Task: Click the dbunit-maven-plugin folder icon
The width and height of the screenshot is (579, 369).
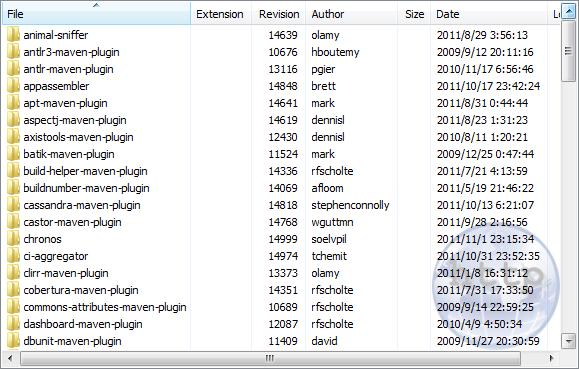Action: (13, 341)
